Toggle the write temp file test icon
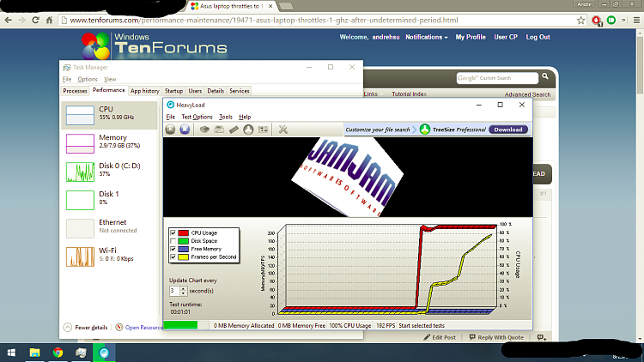The width and height of the screenshot is (644, 362). [x=219, y=130]
